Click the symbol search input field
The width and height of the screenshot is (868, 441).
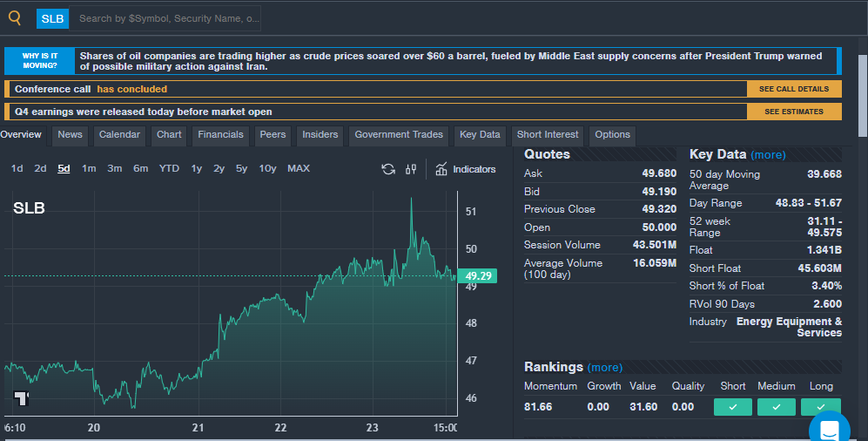[x=168, y=18]
